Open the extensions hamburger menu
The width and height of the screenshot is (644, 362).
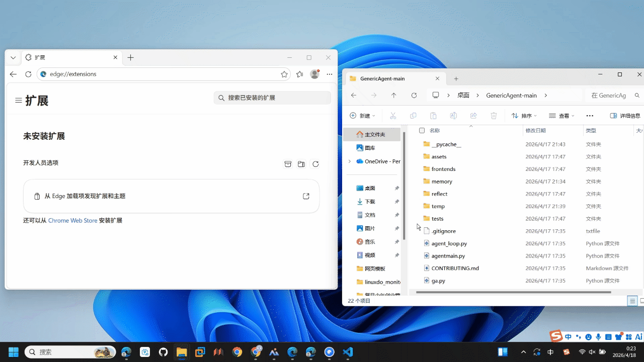19,101
